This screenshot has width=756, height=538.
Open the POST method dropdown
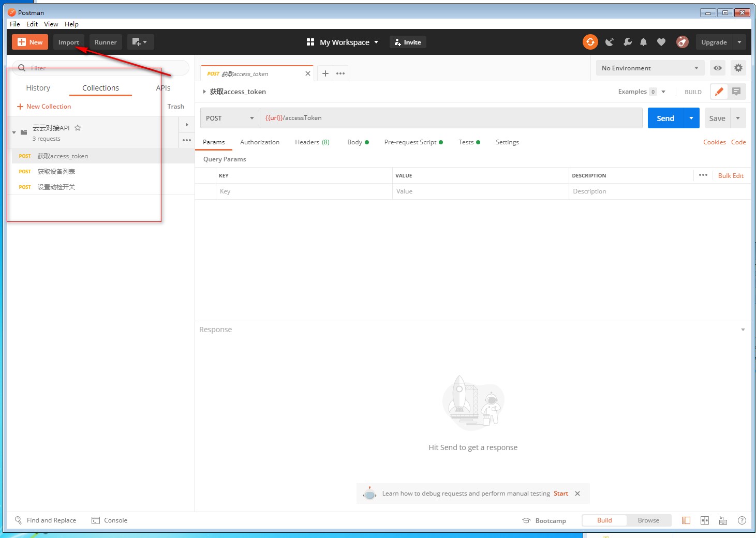click(x=230, y=118)
